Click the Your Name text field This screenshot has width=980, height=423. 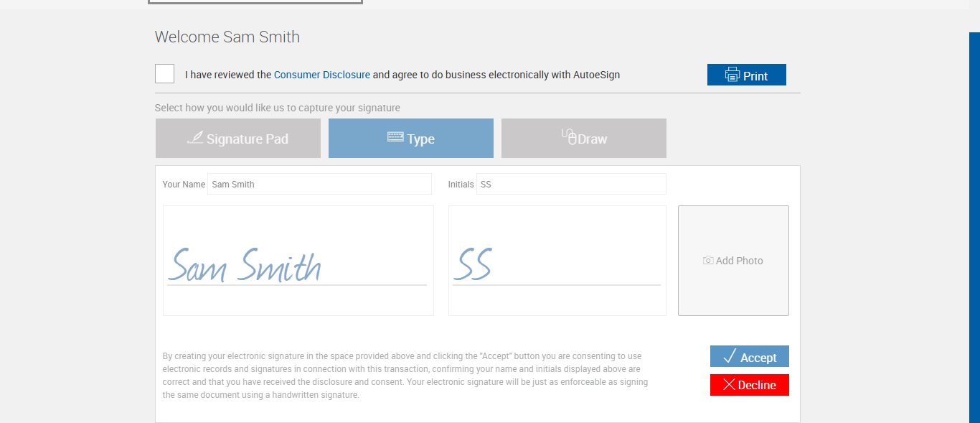[x=319, y=184]
